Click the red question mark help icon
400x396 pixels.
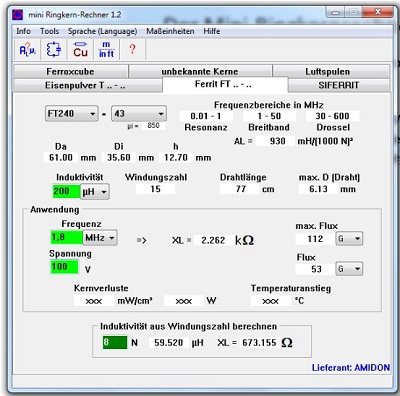point(132,50)
